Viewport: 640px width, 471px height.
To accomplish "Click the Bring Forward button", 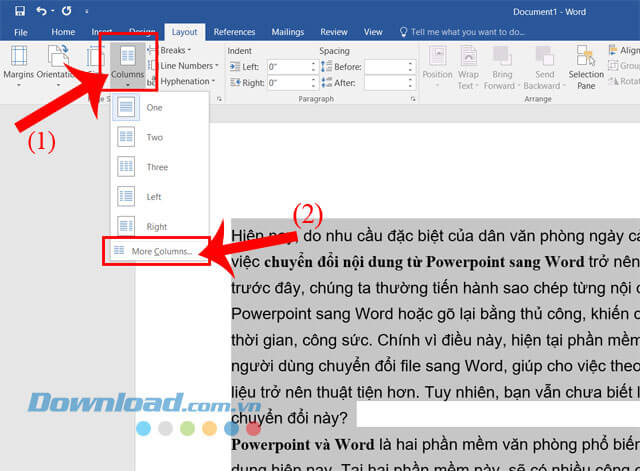I will click(502, 67).
